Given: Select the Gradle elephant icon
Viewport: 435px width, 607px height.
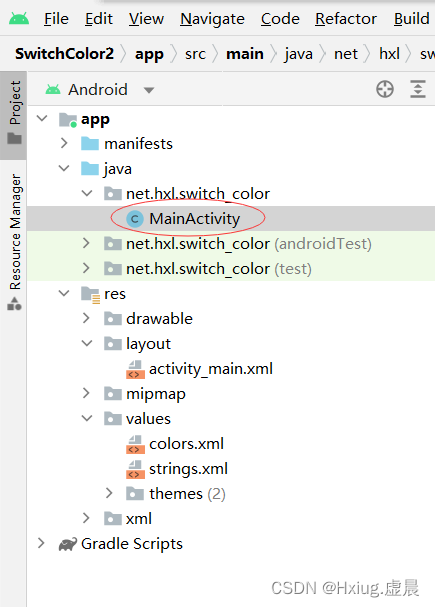Looking at the screenshot, I should pos(68,544).
